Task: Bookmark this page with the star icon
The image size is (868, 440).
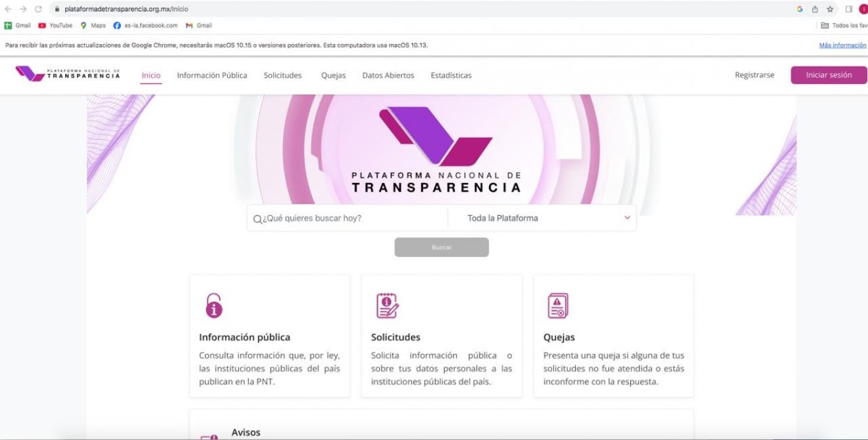Action: (830, 9)
